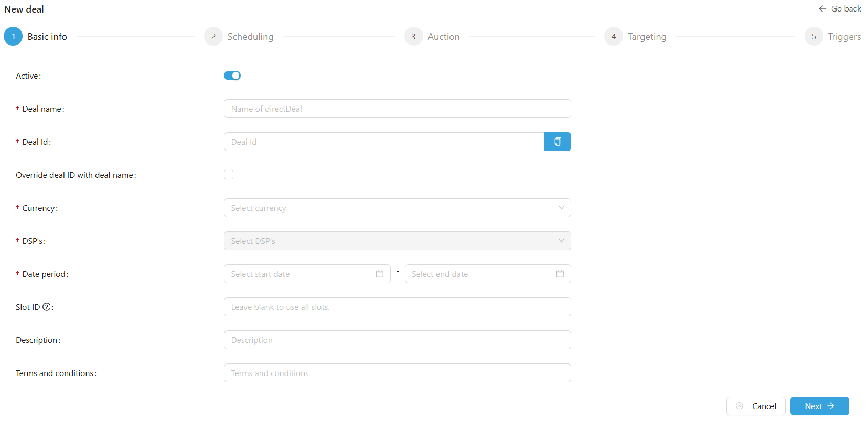Toggle the Active switch off
Viewport: 868px width, 439px height.
click(x=232, y=76)
